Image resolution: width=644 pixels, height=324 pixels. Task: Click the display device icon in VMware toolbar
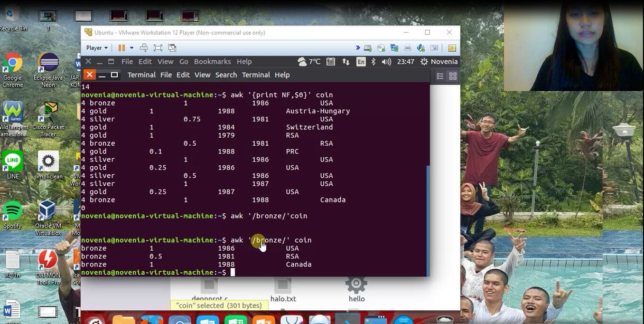coord(434,47)
